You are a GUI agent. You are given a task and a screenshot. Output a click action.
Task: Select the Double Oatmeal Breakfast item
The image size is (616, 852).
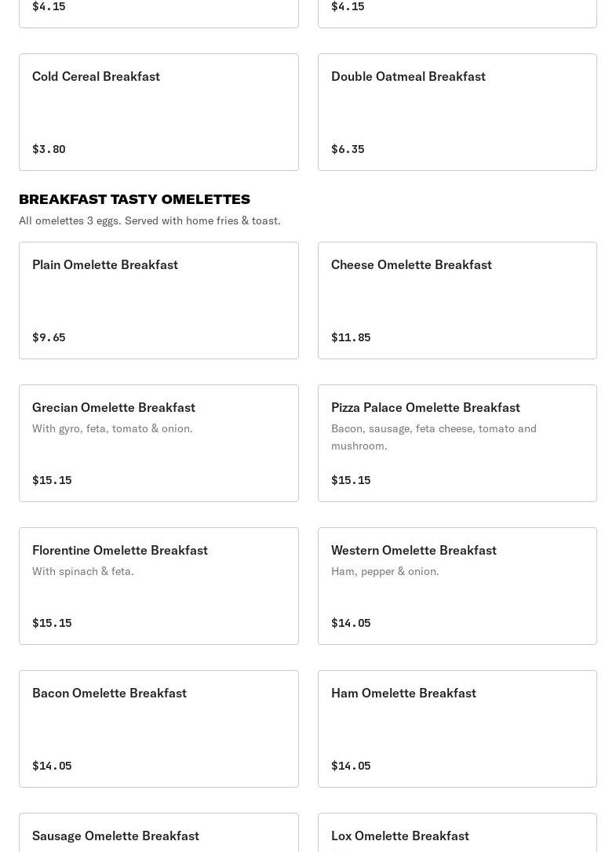coord(457,111)
